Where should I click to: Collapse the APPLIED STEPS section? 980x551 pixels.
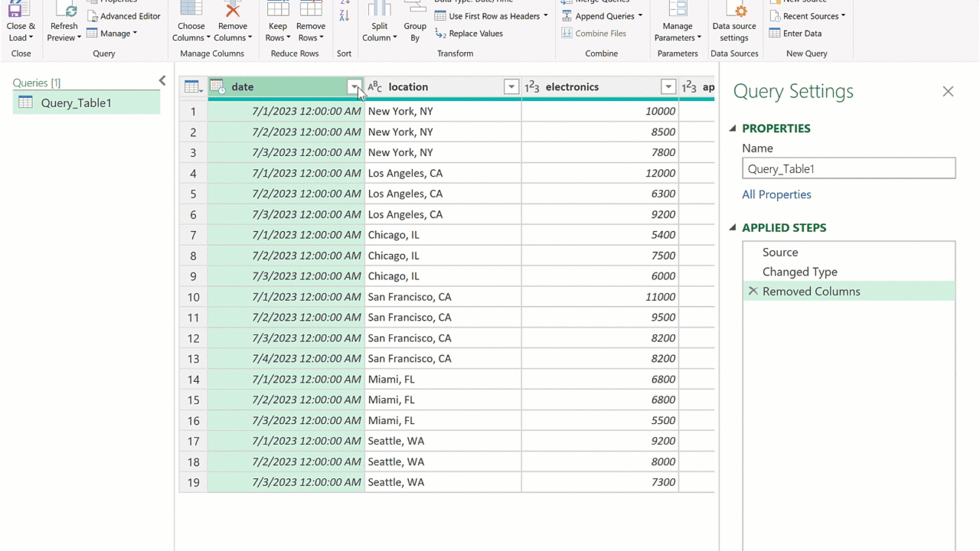[x=733, y=228]
